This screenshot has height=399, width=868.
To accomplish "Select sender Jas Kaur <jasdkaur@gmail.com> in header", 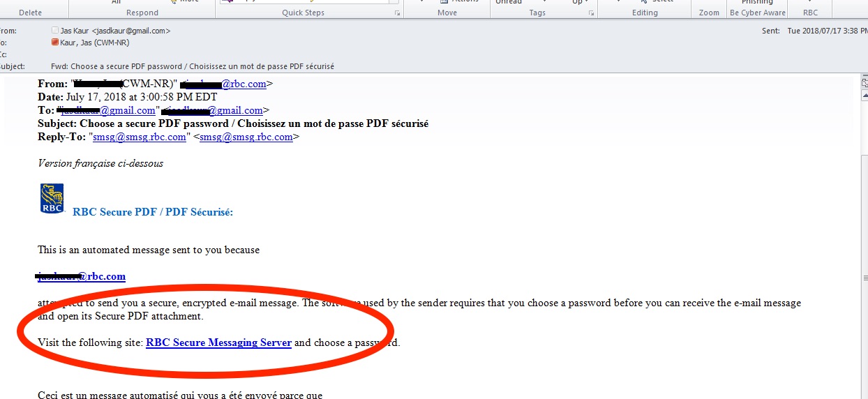I will [115, 31].
